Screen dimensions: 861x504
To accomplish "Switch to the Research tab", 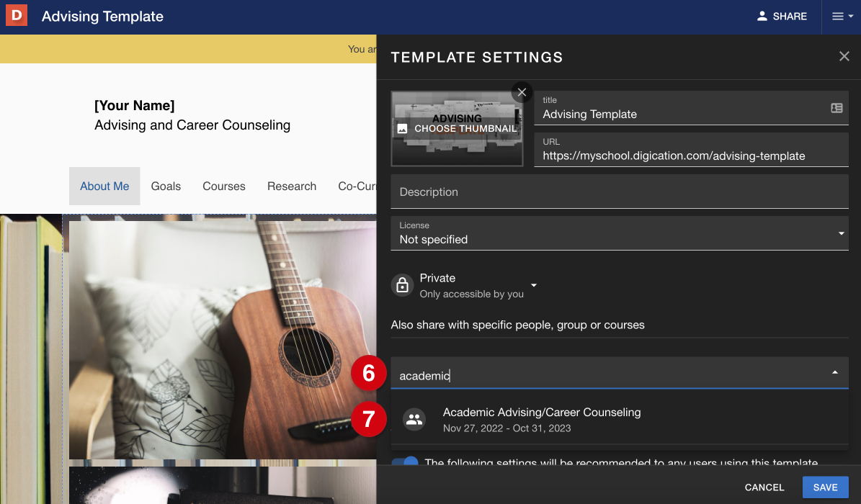I will pos(292,186).
